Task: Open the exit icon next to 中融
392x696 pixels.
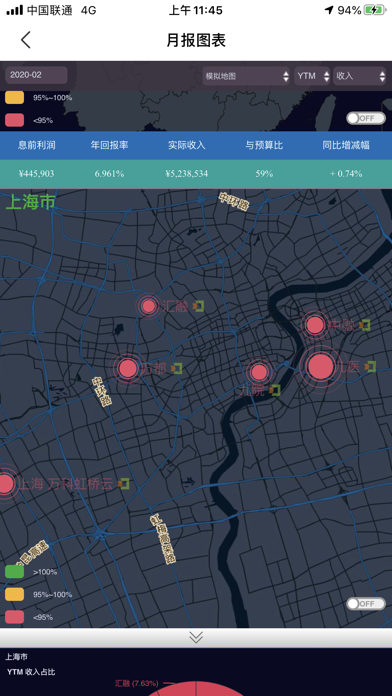Action: (364, 325)
